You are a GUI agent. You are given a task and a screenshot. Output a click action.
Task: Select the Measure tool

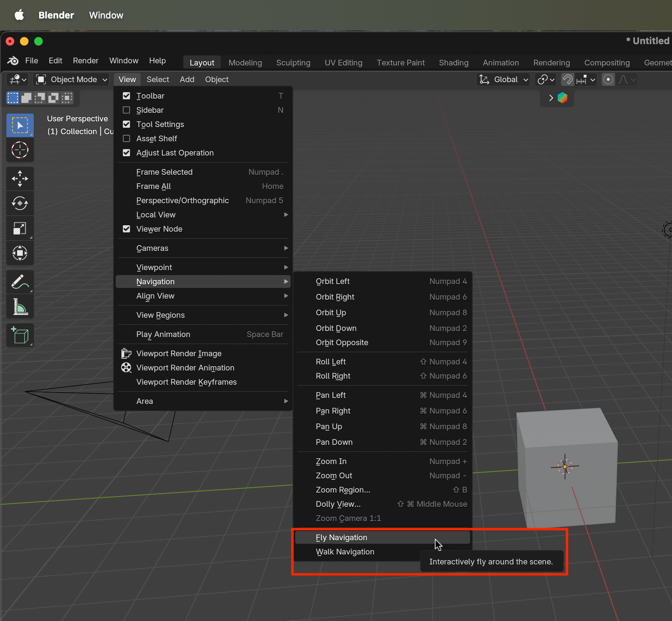20,307
